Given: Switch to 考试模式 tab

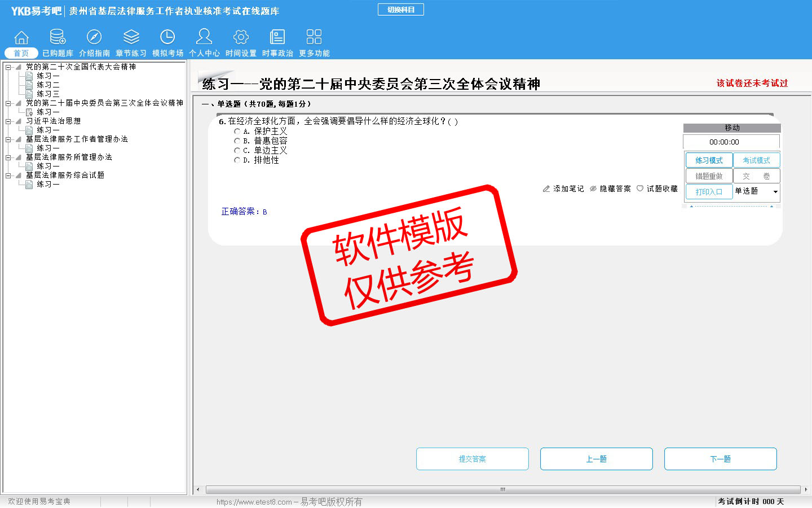Looking at the screenshot, I should [756, 160].
